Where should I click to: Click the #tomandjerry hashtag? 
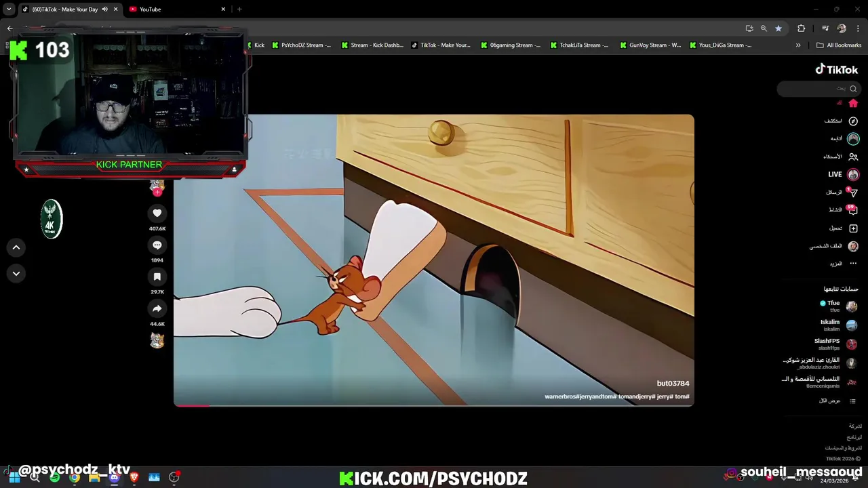(636, 396)
